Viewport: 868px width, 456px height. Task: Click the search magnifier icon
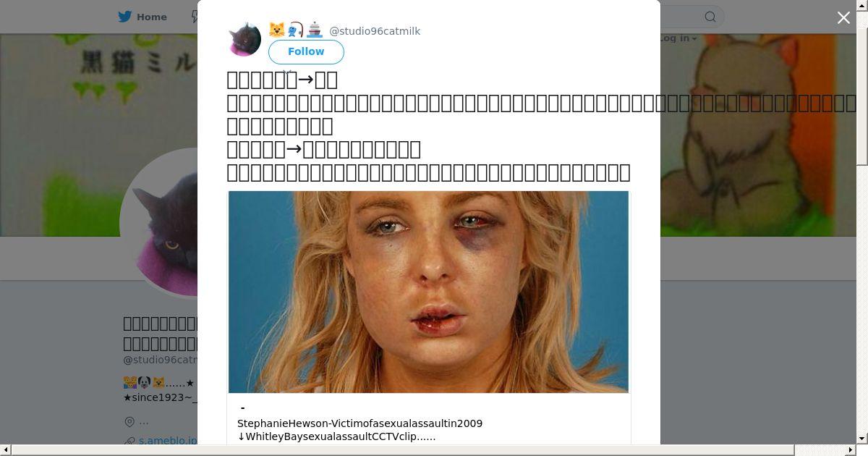[x=710, y=17]
